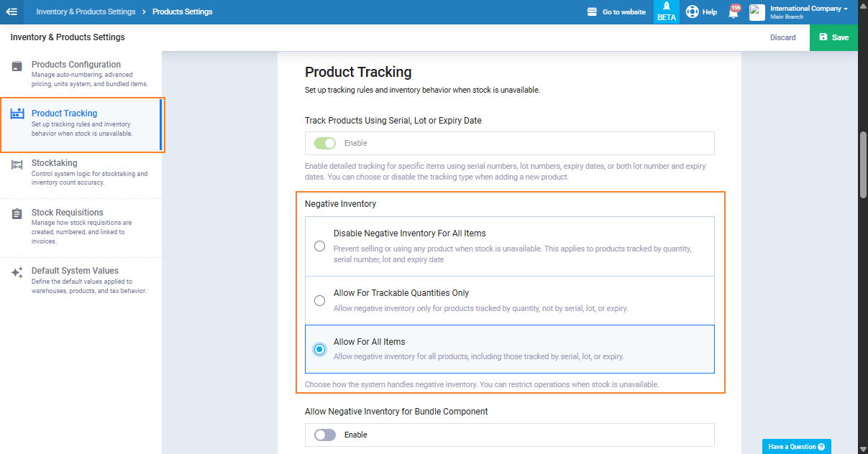
Task: Click the Stocktaking abacus icon
Action: pos(17,165)
